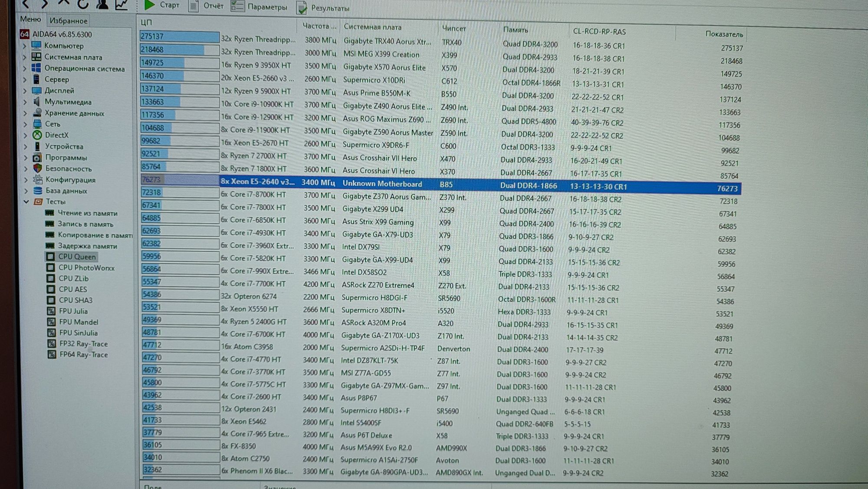The image size is (868, 489).
Task: Select the Сеть network icon
Action: point(37,124)
